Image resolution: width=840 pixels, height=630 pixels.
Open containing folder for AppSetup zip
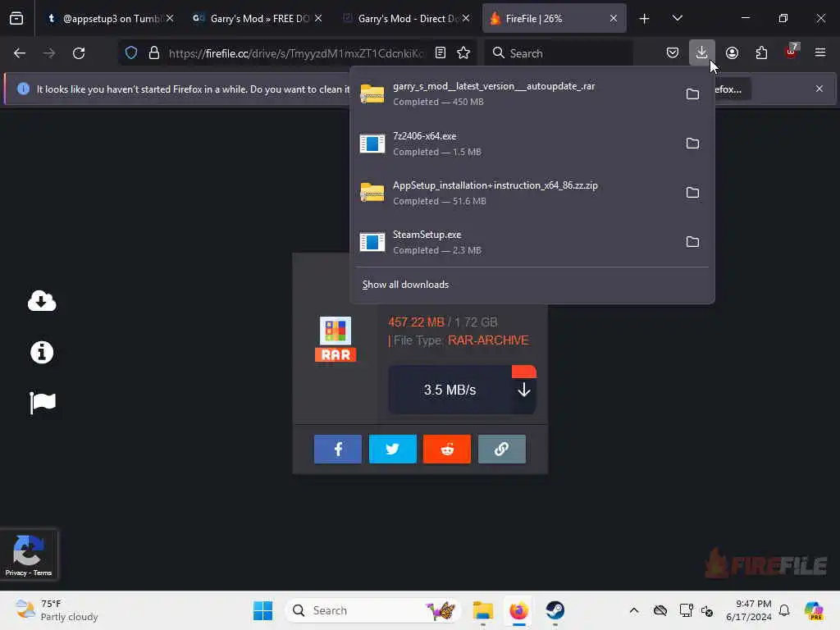pyautogui.click(x=692, y=192)
